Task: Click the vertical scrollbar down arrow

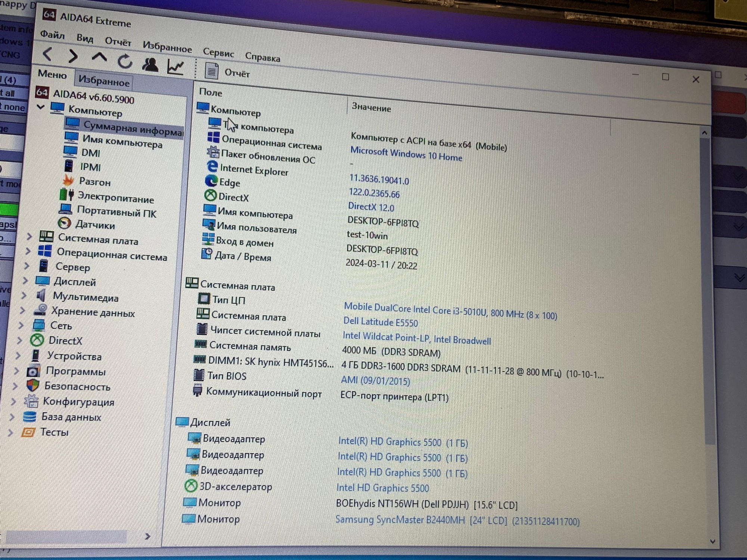Action: (713, 541)
